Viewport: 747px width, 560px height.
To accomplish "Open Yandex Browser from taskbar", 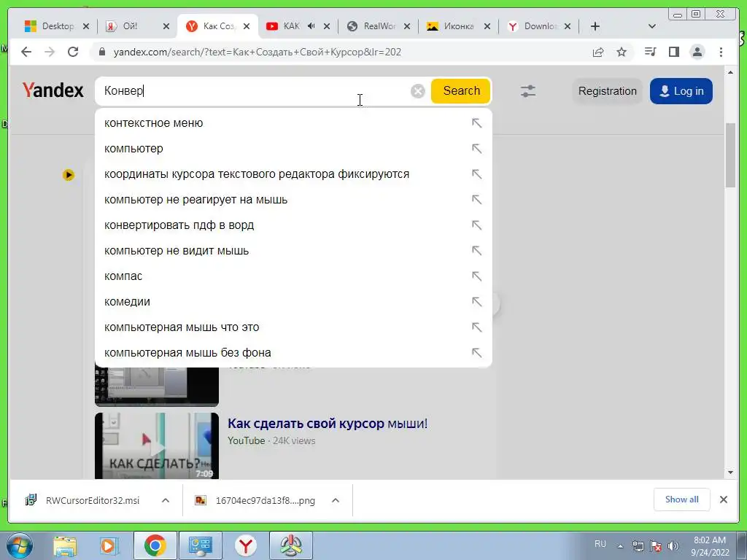I will click(x=246, y=545).
